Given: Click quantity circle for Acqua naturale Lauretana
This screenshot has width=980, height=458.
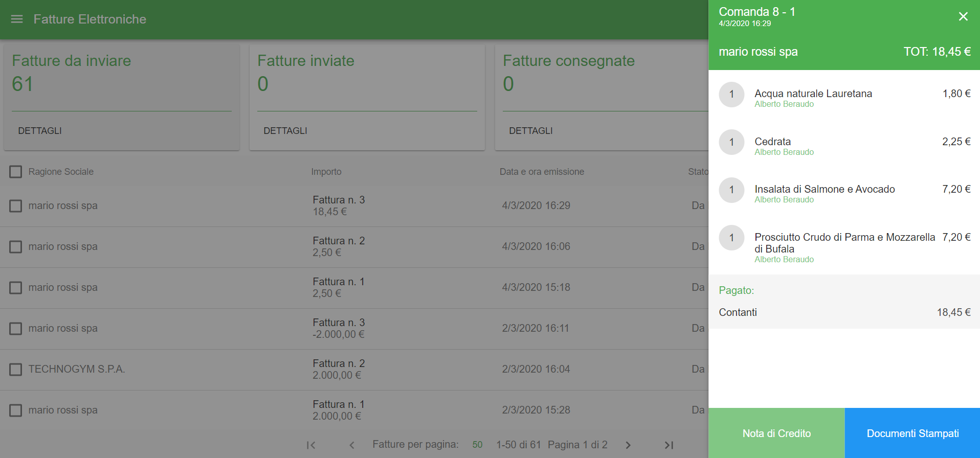Looking at the screenshot, I should 731,95.
